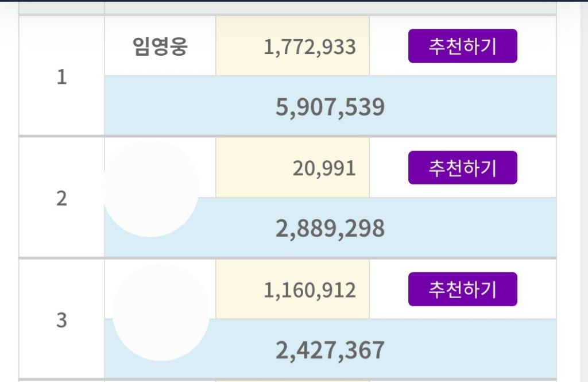Image resolution: width=588 pixels, height=382 pixels.
Task: Click 추천하기 button for rank 2
Action: click(x=462, y=168)
